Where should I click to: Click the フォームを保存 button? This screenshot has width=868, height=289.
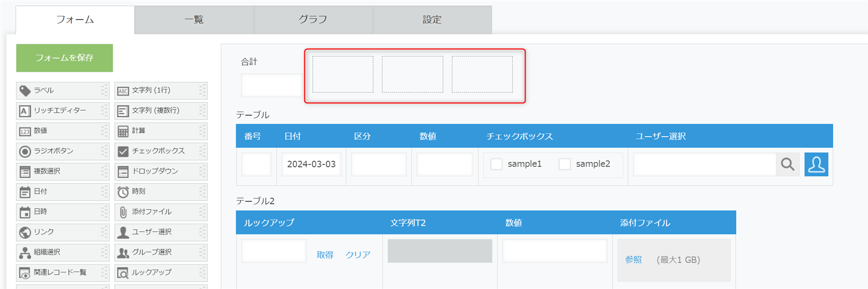65,58
